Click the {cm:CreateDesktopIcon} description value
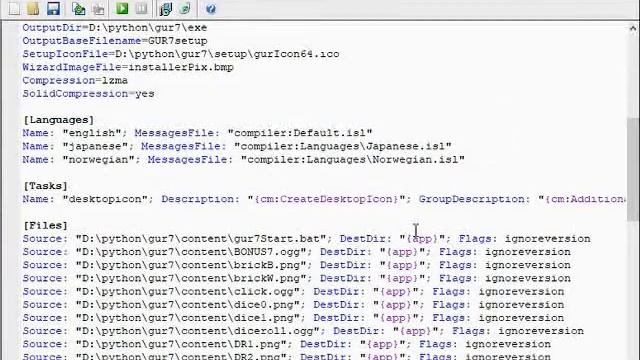 coord(326,199)
